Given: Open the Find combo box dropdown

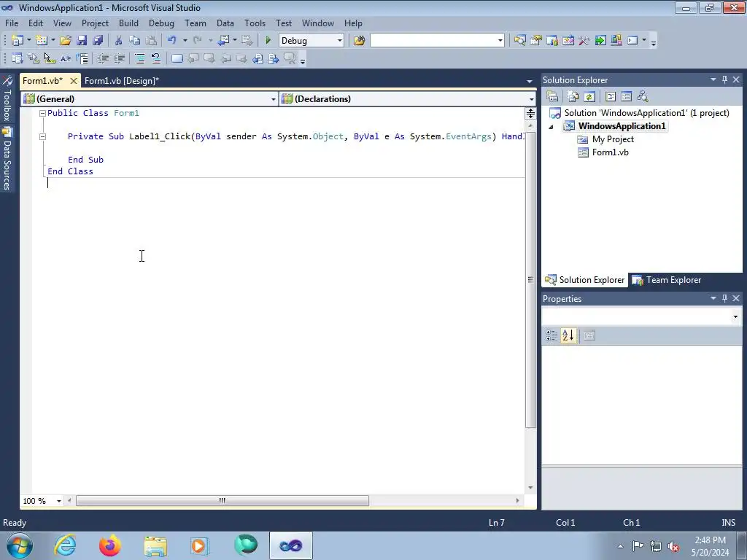Looking at the screenshot, I should [x=500, y=41].
